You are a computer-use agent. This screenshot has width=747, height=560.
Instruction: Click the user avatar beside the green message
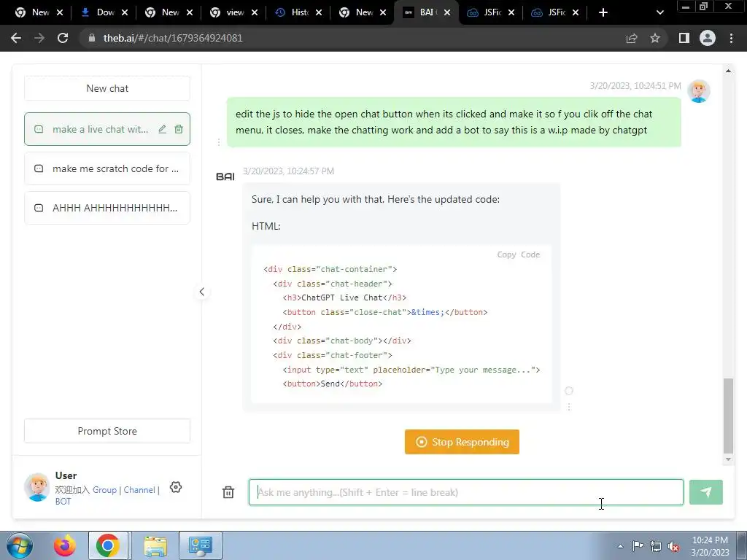click(x=698, y=91)
